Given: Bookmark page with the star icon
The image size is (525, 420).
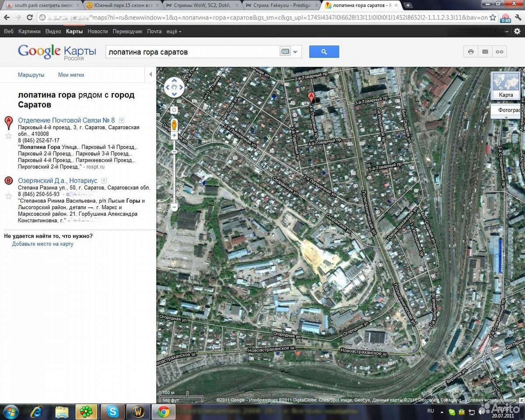Looking at the screenshot, I should (493, 17).
